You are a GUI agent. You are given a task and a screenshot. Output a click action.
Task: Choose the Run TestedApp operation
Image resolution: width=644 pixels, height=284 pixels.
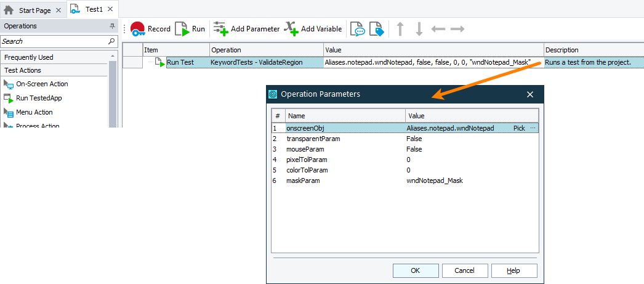pyautogui.click(x=39, y=98)
